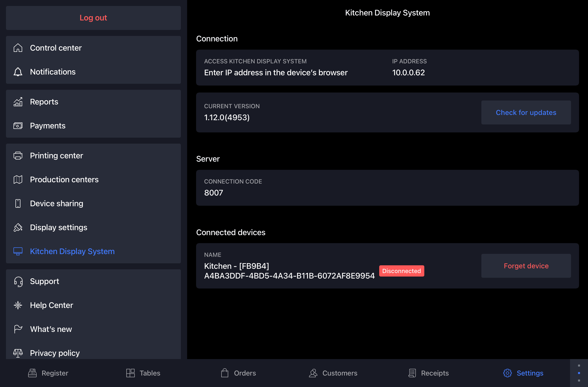588x387 pixels.
Task: Open the Customers tab
Action: pos(333,373)
